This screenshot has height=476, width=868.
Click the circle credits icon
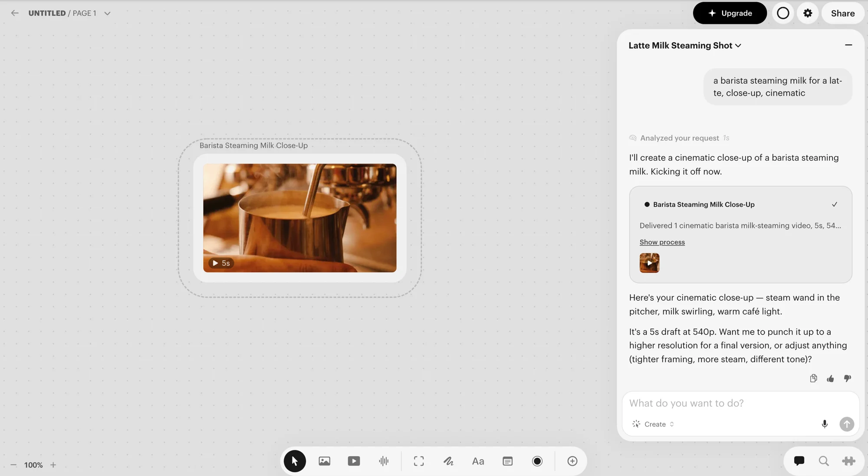pyautogui.click(x=783, y=13)
